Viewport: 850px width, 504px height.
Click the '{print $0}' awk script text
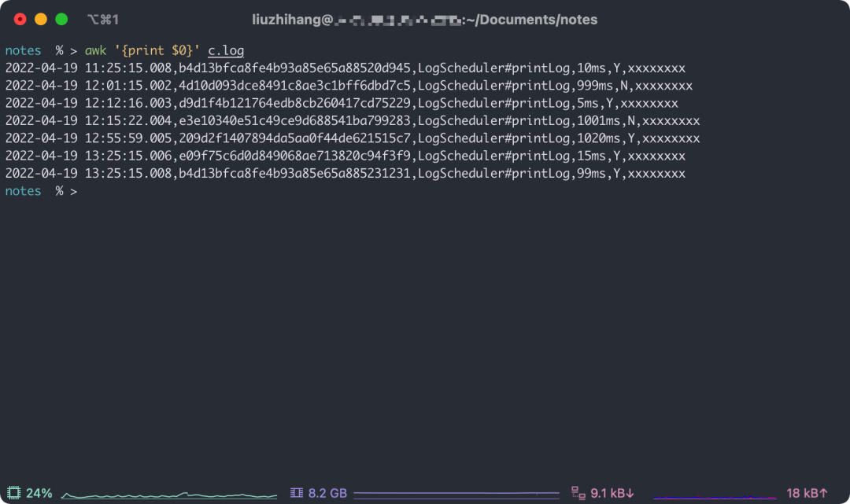pos(157,50)
